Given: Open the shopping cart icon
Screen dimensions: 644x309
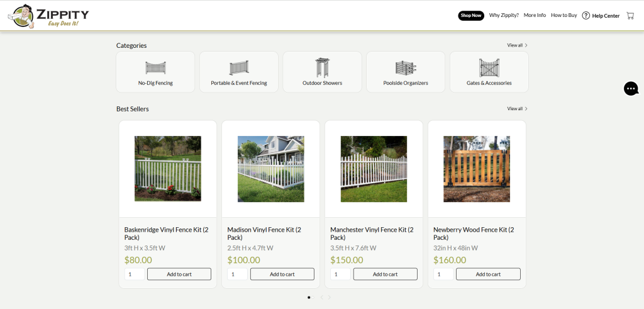Looking at the screenshot, I should pos(630,16).
